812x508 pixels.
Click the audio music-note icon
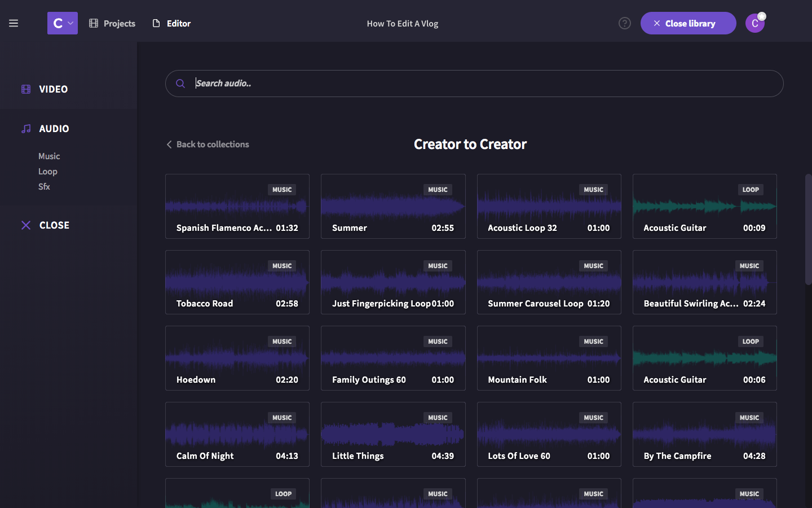(x=26, y=129)
